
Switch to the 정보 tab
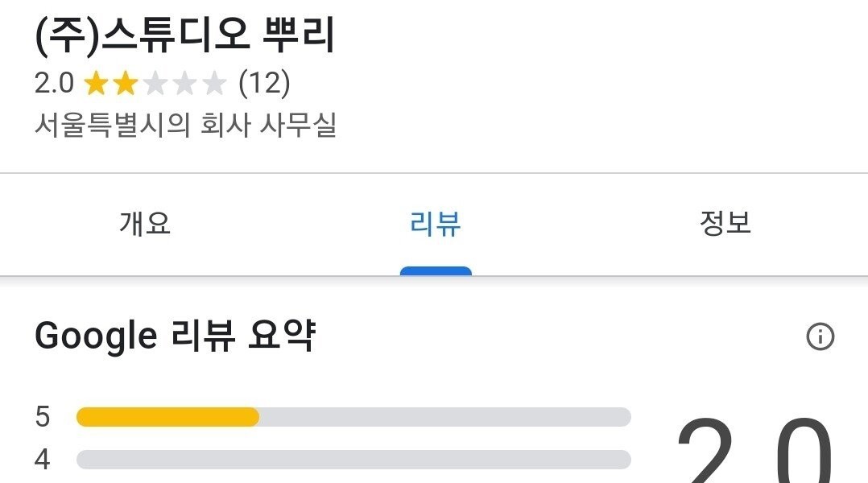[x=725, y=223]
